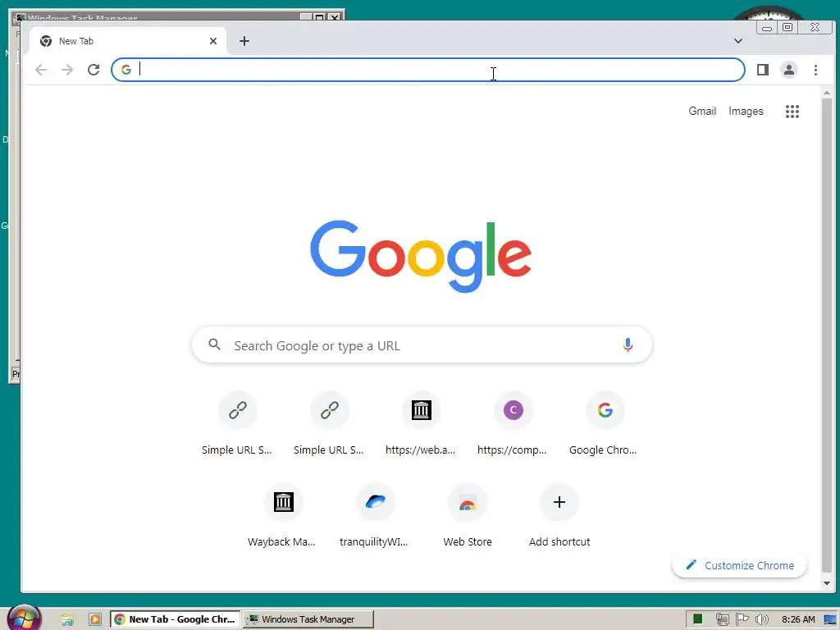
Task: Select the New Tab tab
Action: point(129,41)
